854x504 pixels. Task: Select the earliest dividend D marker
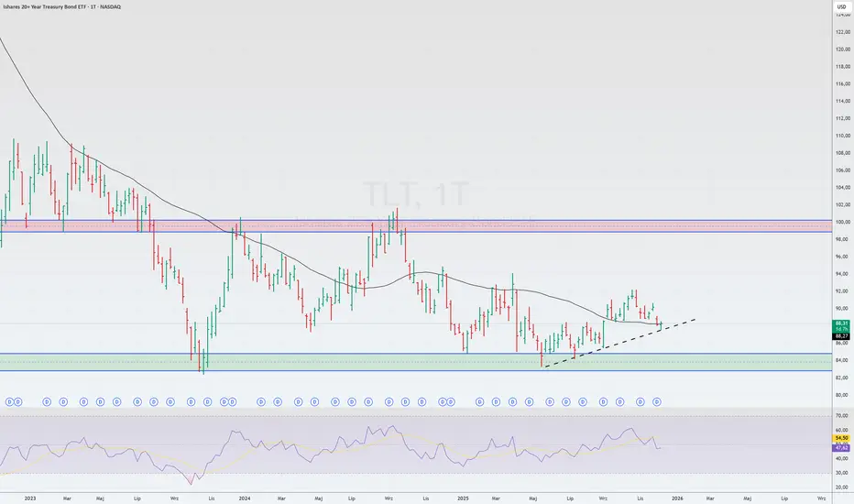pos(9,402)
